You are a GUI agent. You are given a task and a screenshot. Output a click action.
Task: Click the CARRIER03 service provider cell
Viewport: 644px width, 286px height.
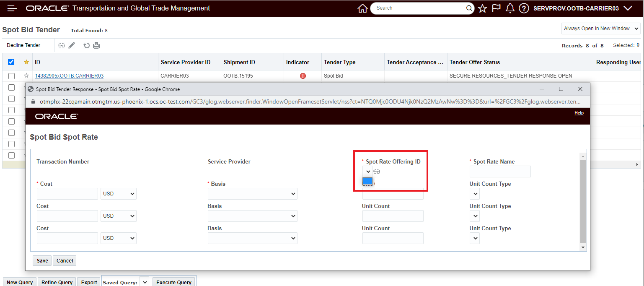point(175,76)
